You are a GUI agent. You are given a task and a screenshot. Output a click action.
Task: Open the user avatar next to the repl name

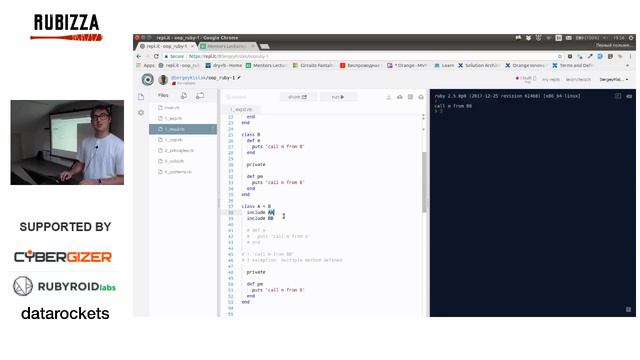click(x=163, y=80)
